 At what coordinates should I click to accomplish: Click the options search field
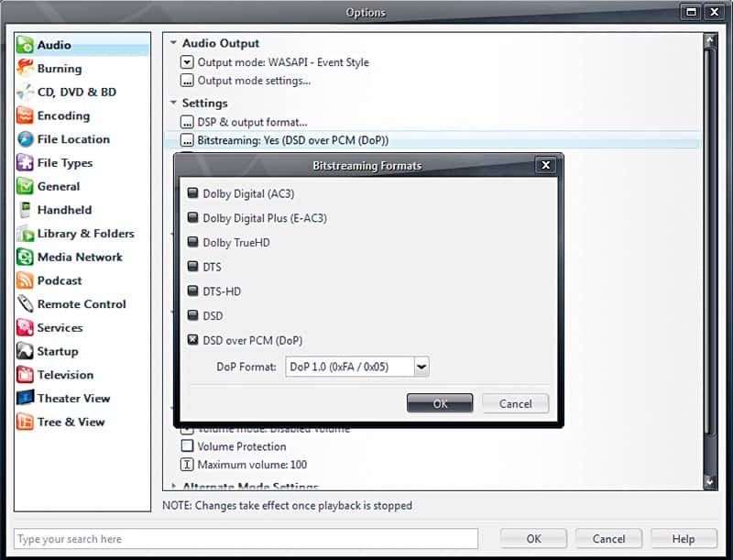click(246, 539)
